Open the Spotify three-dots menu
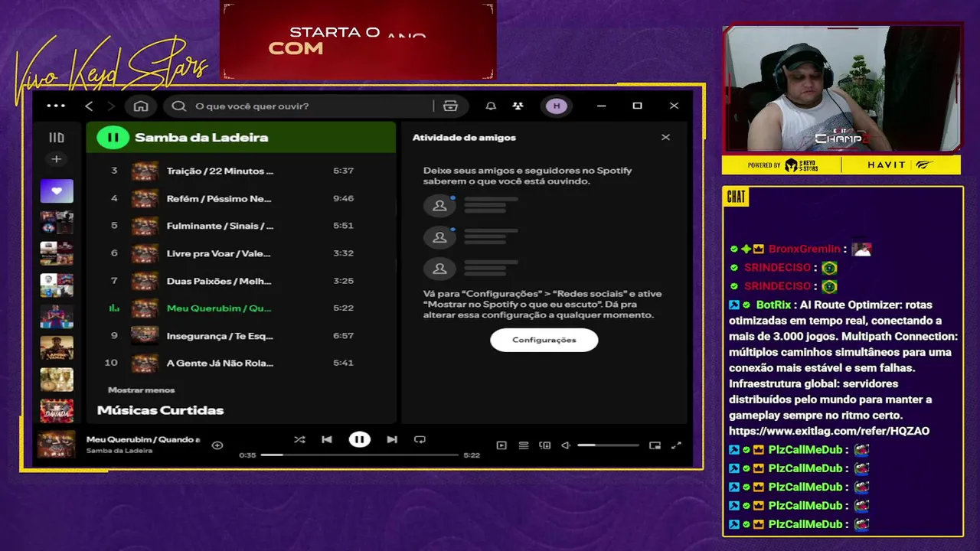This screenshot has height=551, width=980. pos(56,106)
